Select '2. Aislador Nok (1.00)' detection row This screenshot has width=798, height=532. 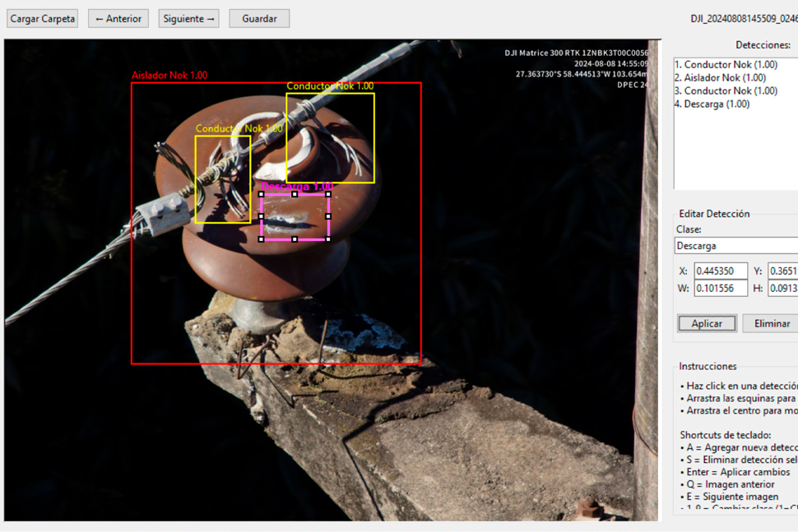tap(721, 78)
